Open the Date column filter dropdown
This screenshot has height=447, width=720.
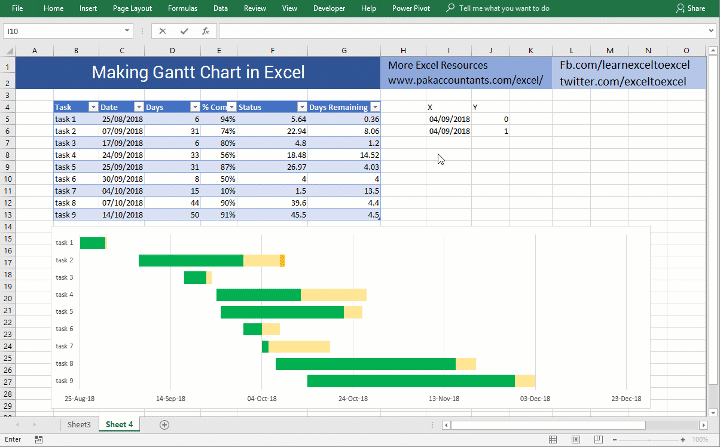[139, 107]
